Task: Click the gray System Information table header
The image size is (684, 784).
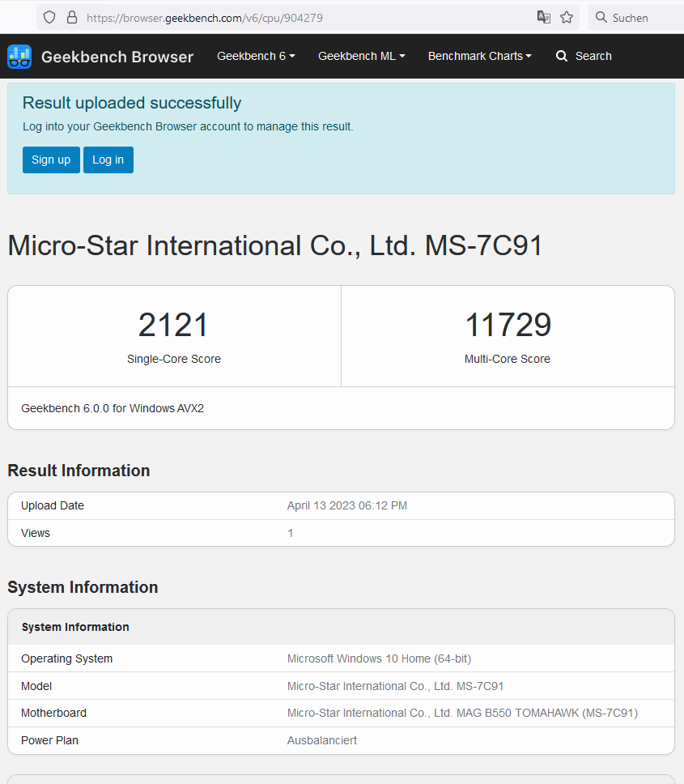Action: point(342,627)
